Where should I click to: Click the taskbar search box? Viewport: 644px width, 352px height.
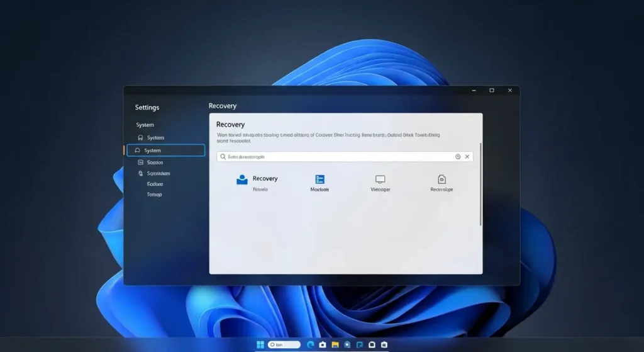pyautogui.click(x=284, y=344)
